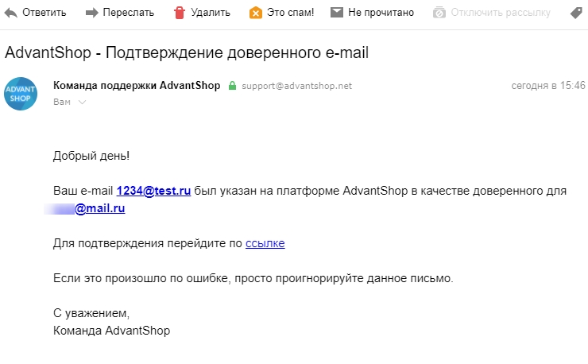Click the greyed-out unsubscribe icon
Viewport: 588px width, 364px height.
click(440, 13)
